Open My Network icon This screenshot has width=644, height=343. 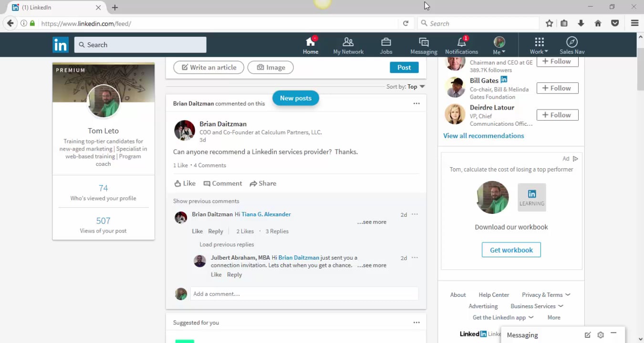(348, 45)
